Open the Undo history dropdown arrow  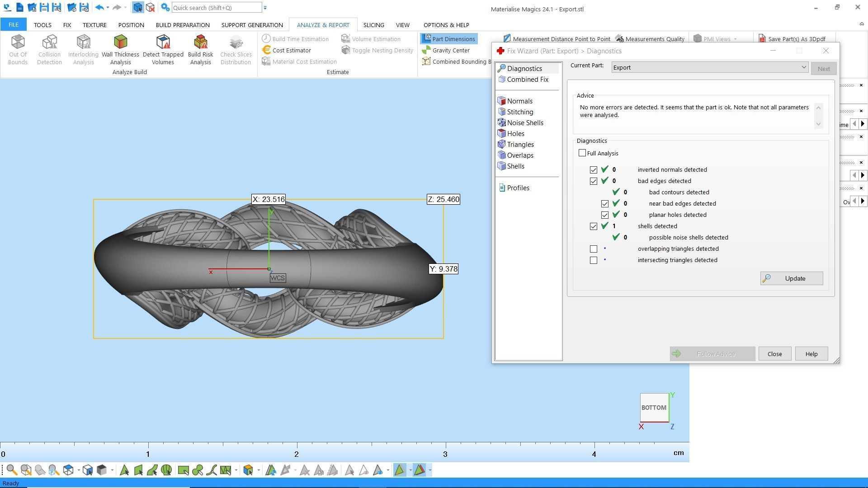click(x=108, y=8)
